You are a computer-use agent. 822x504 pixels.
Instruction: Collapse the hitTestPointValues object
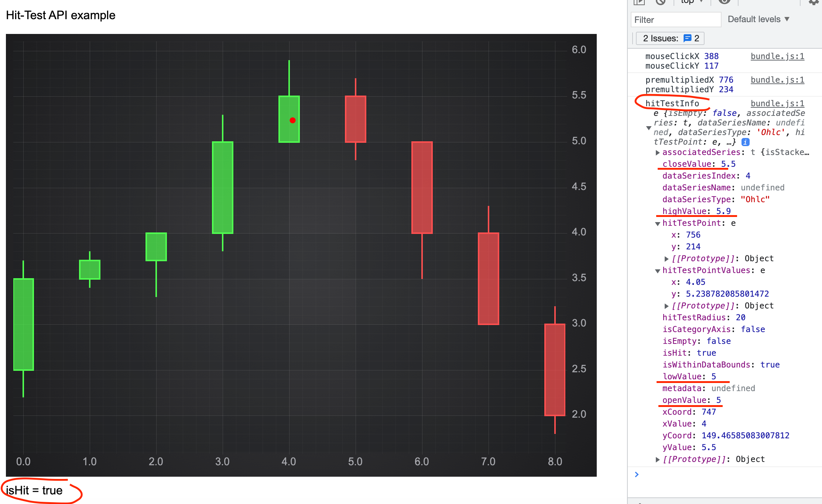(658, 270)
